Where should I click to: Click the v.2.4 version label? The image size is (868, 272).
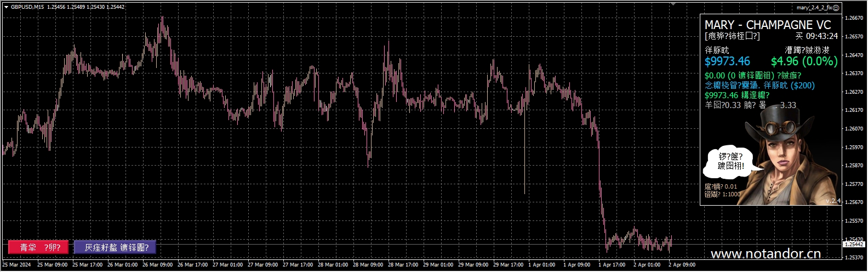(x=833, y=201)
